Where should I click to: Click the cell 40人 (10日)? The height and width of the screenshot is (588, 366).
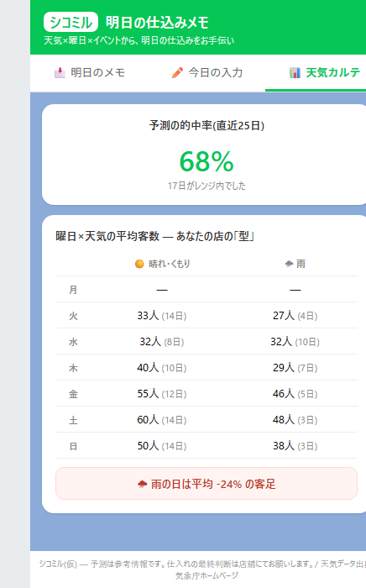click(x=162, y=368)
